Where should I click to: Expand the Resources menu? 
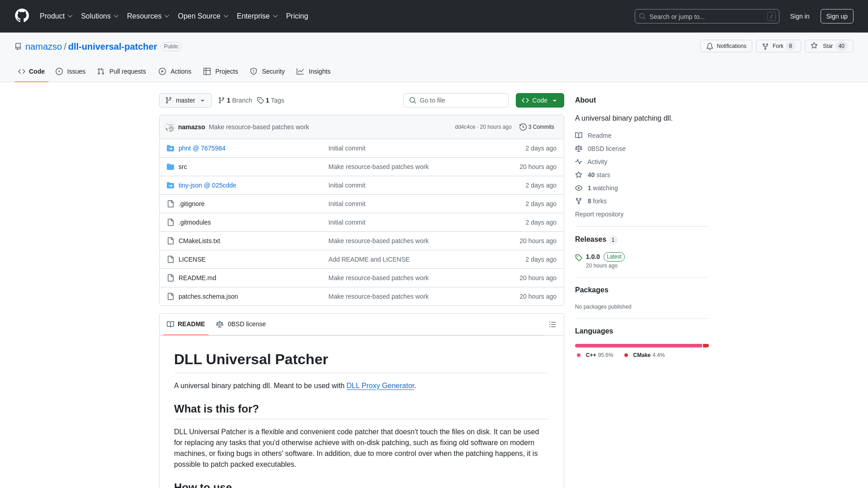(x=148, y=16)
